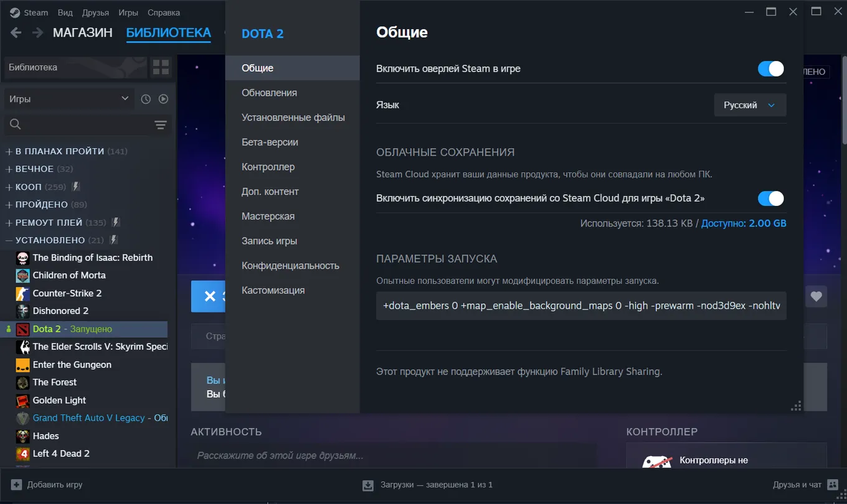The image size is (847, 504).
Task: Click the Используется: 138.13 KB text
Action: pos(636,223)
